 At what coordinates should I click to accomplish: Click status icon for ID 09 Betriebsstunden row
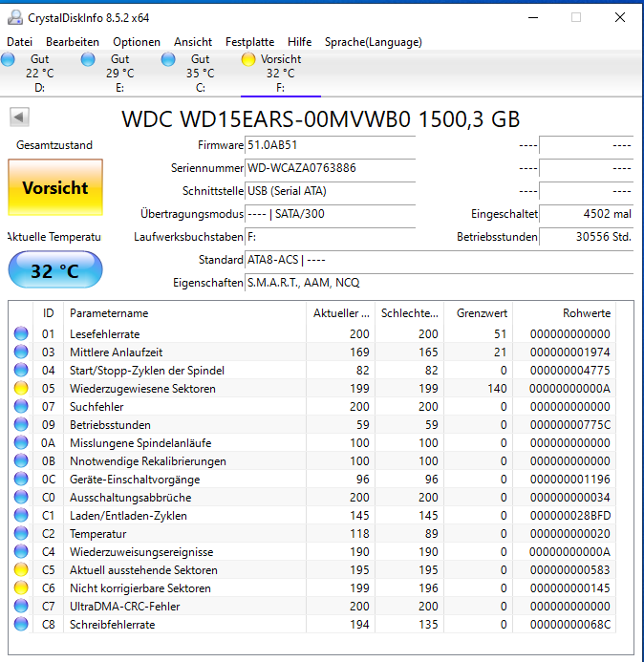(x=21, y=424)
